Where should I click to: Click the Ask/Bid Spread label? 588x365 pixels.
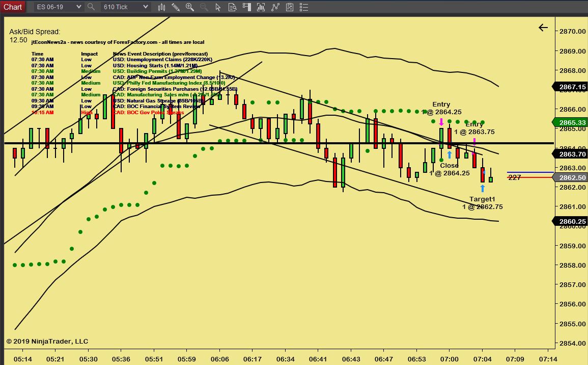[x=35, y=32]
